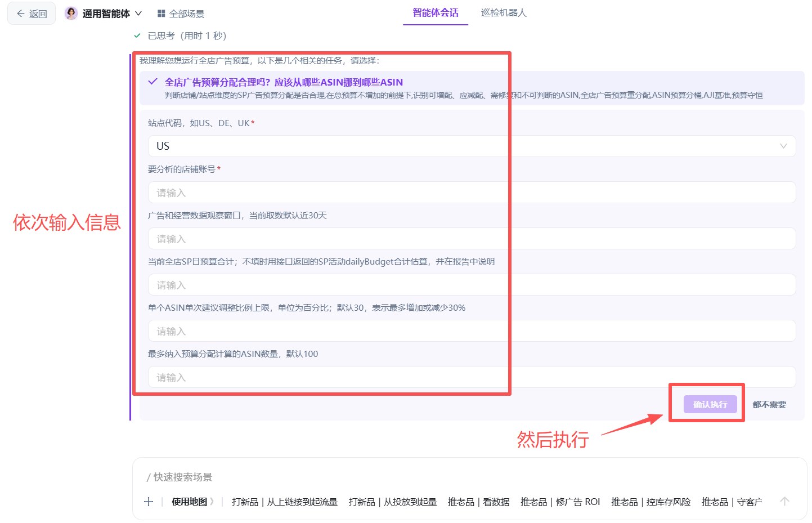Click the 都不需要 button
This screenshot has height=523, width=812.
pos(769,404)
